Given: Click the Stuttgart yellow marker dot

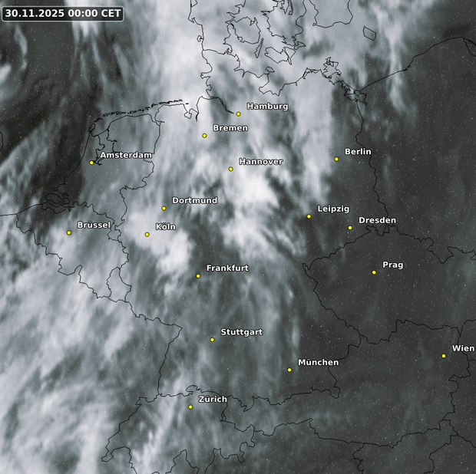Looking at the screenshot, I should coord(213,339).
